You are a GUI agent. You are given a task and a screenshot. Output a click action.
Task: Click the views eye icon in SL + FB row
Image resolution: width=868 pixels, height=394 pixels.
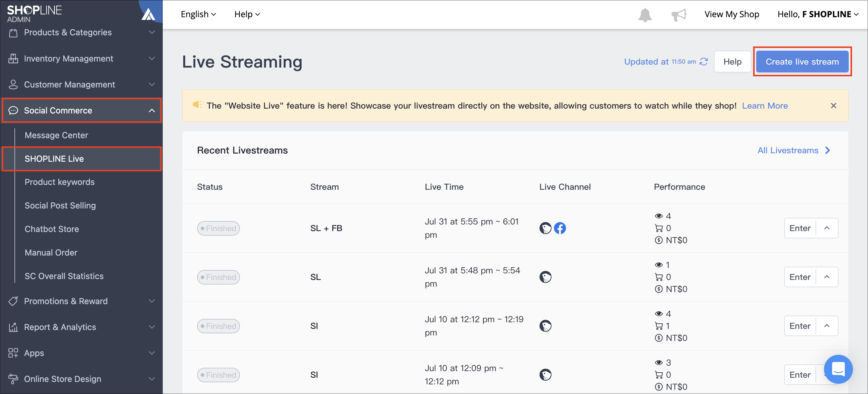(659, 216)
